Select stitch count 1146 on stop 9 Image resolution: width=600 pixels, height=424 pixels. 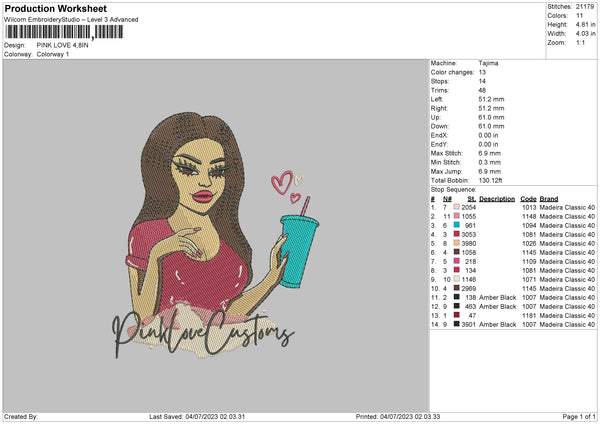[469, 279]
